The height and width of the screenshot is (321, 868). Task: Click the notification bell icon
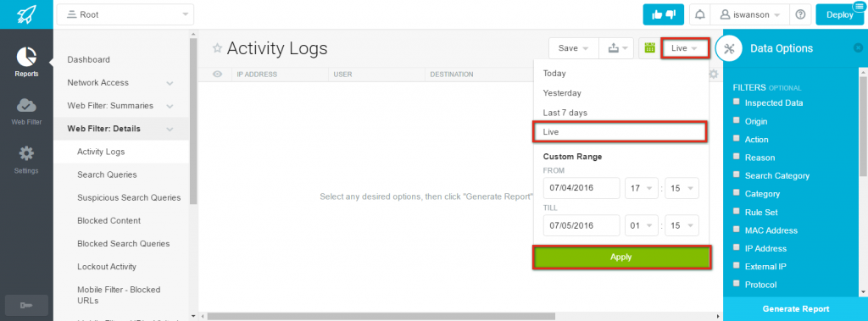tap(700, 15)
